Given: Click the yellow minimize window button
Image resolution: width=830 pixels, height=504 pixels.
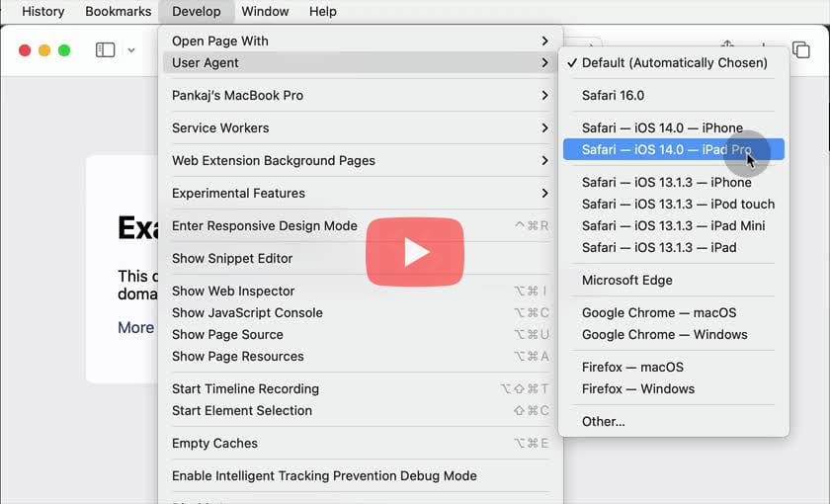Looking at the screenshot, I should click(44, 50).
